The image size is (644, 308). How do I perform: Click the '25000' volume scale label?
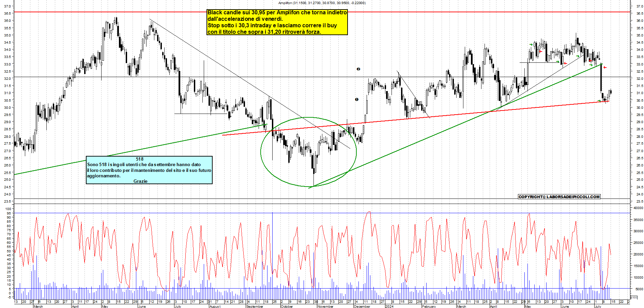[x=638, y=243]
